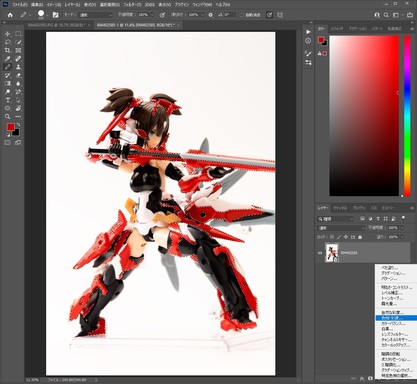Hide the RM402585 layer with eye icon
The height and width of the screenshot is (384, 417).
click(320, 253)
